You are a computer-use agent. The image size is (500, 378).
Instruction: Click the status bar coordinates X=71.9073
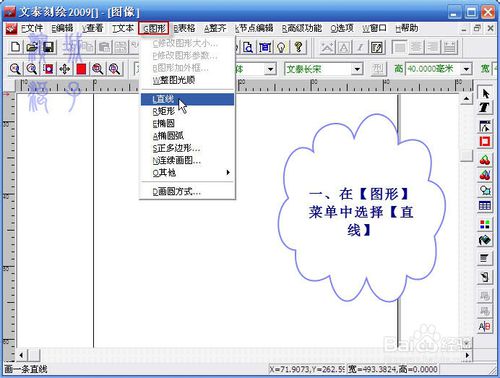click(x=307, y=369)
